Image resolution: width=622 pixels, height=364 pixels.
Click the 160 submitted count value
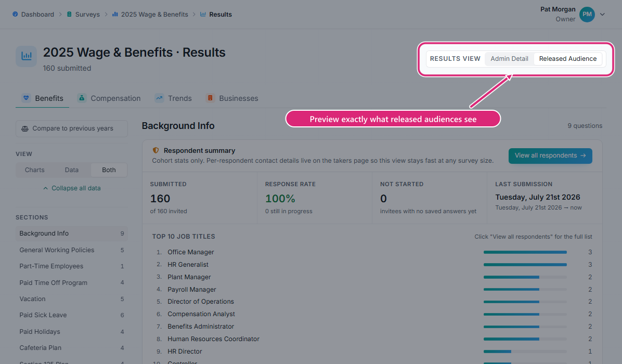pos(160,198)
